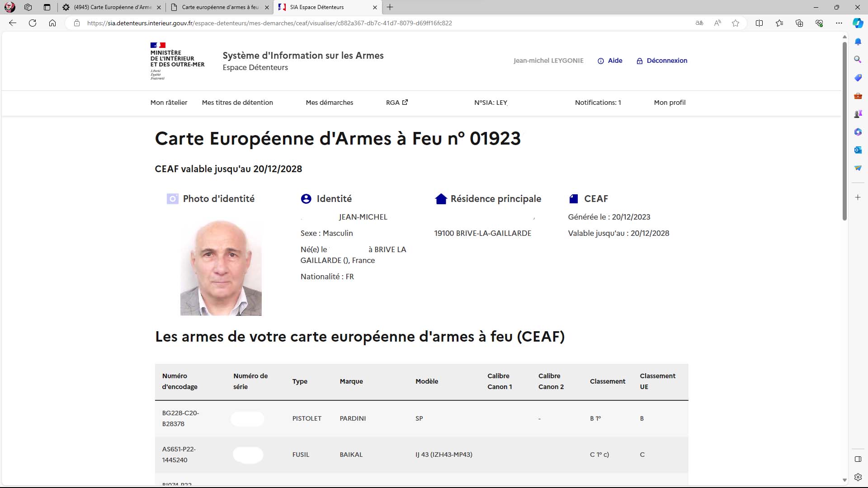Open the translate page option
Viewport: 868px width, 488px height.
[x=699, y=23]
